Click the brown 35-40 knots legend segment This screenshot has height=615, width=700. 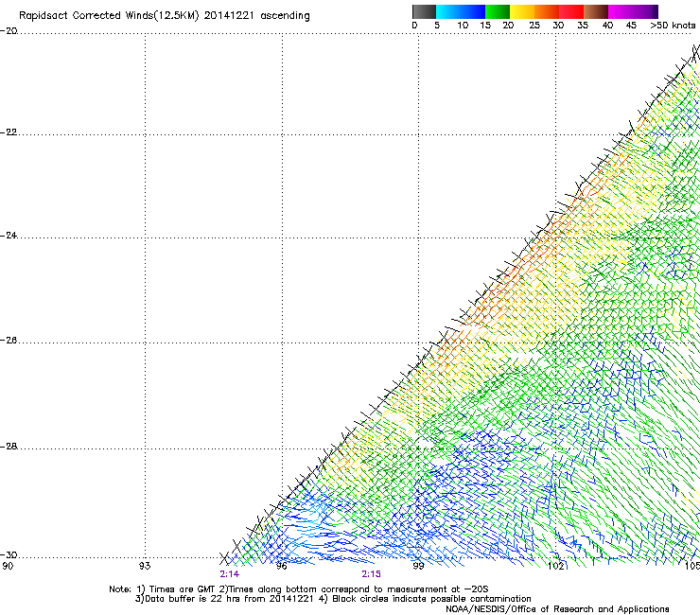click(x=596, y=11)
